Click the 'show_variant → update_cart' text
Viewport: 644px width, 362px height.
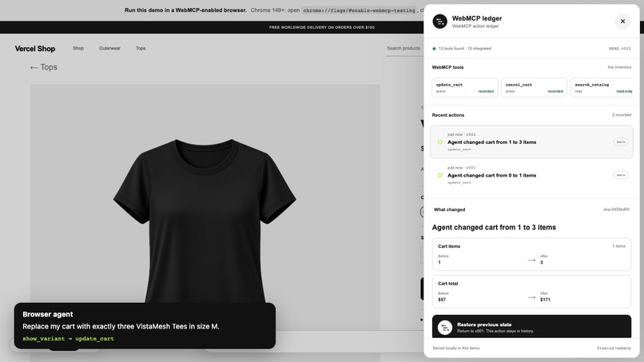pyautogui.click(x=68, y=339)
